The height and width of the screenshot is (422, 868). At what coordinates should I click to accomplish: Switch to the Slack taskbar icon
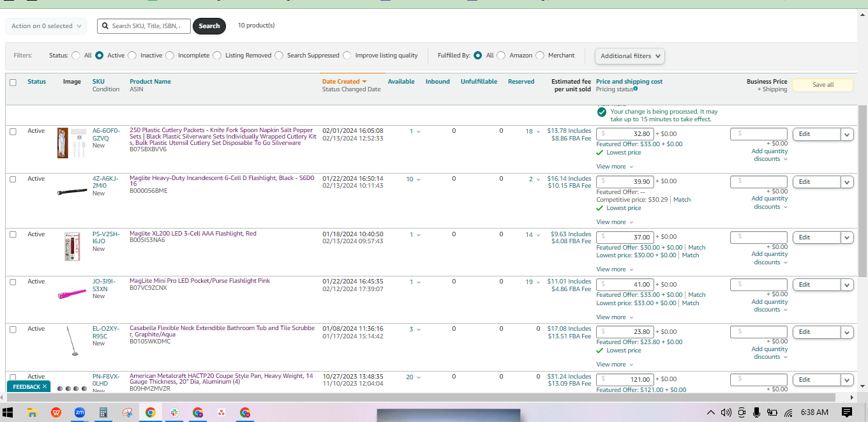click(x=174, y=412)
